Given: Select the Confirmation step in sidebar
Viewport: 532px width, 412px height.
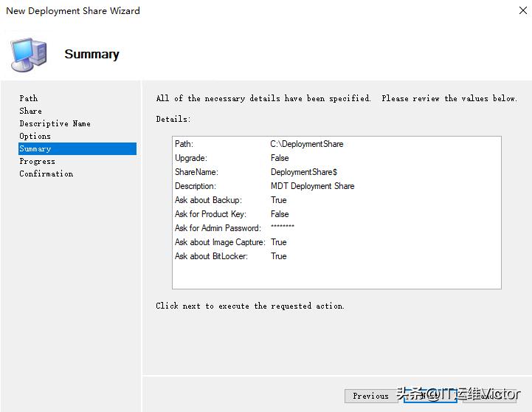Looking at the screenshot, I should click(46, 174).
